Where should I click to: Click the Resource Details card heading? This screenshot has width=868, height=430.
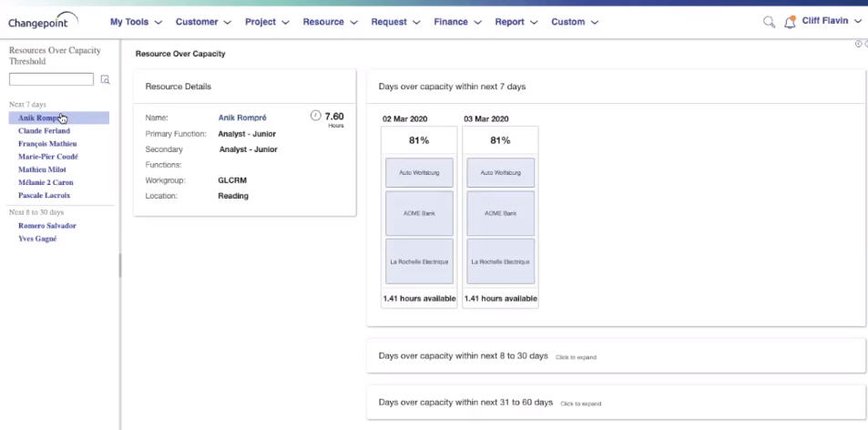[x=179, y=87]
